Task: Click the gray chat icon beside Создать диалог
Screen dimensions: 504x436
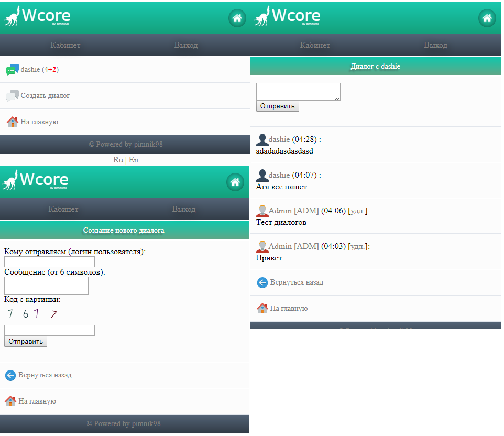Action: pyautogui.click(x=12, y=96)
